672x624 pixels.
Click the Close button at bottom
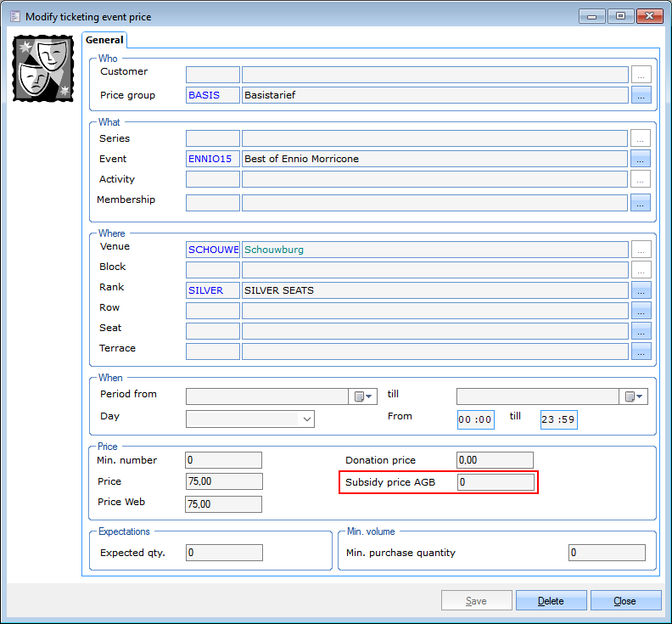coord(625,601)
